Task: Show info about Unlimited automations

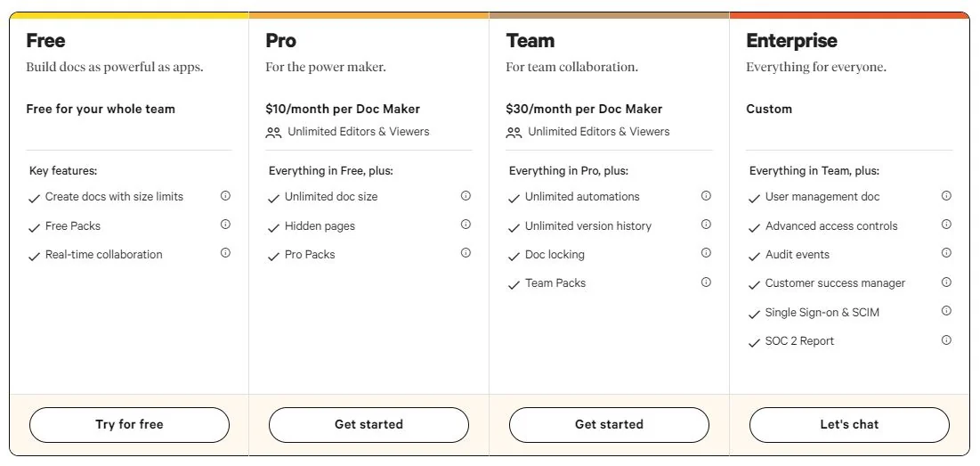Action: pos(706,196)
